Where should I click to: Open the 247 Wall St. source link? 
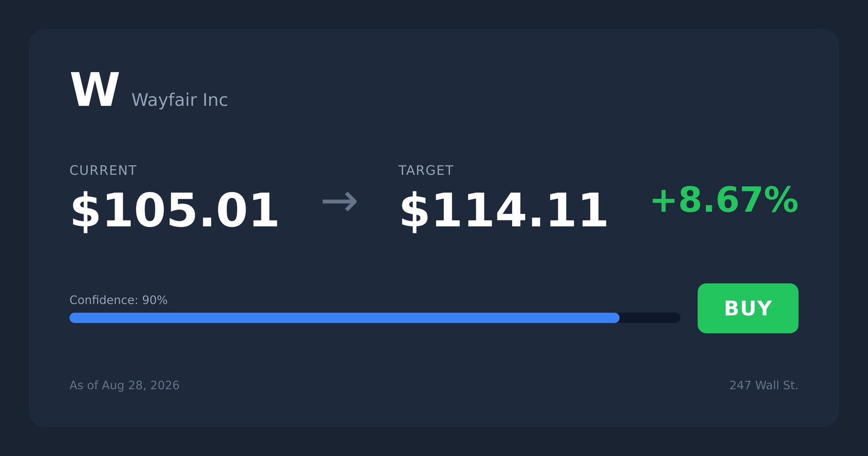[764, 385]
